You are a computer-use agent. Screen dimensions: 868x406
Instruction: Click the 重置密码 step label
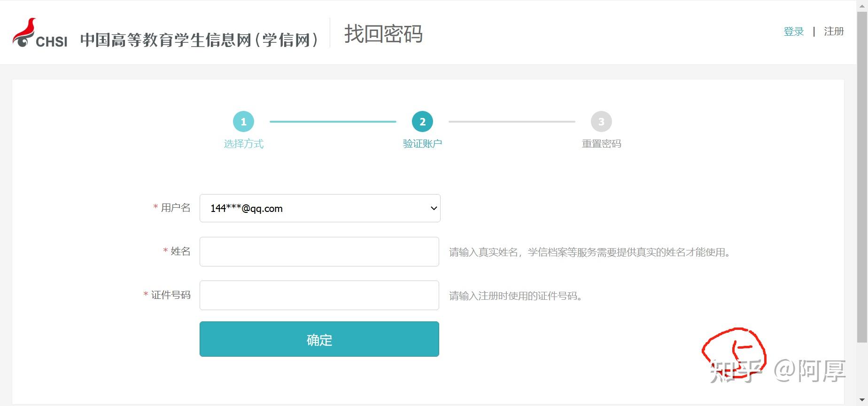(x=601, y=144)
